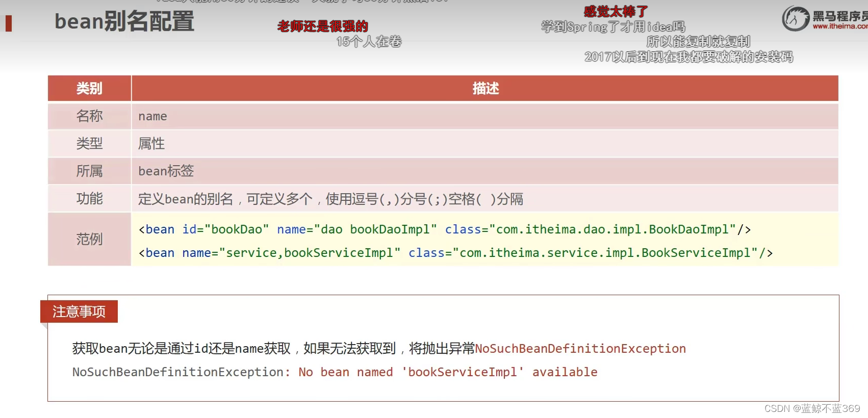
Task: Click the '所属' row label
Action: (x=89, y=171)
